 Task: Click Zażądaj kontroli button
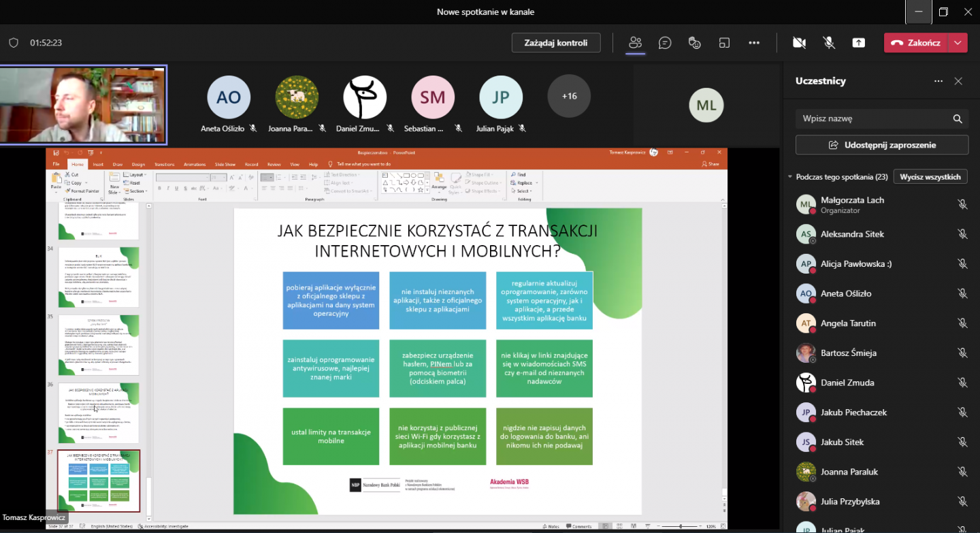click(x=556, y=42)
